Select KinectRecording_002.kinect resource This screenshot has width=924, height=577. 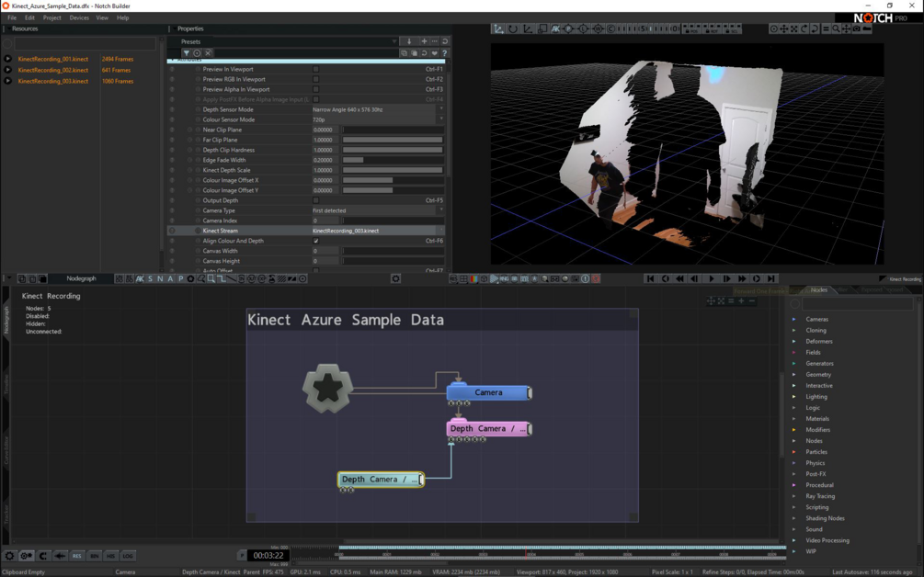point(53,70)
